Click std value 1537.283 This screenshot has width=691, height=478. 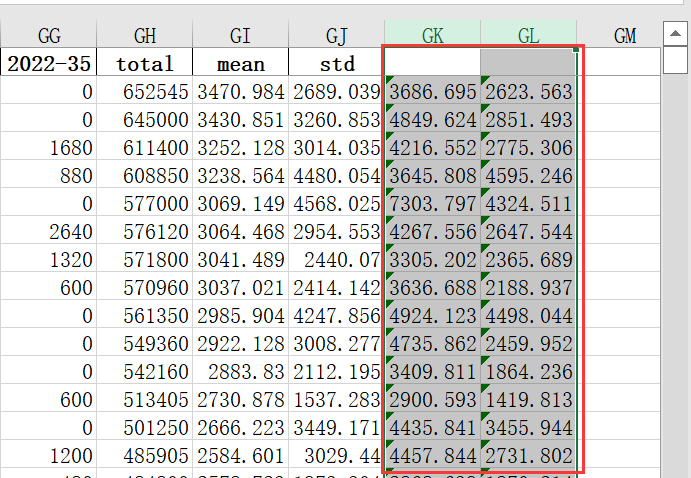click(337, 397)
